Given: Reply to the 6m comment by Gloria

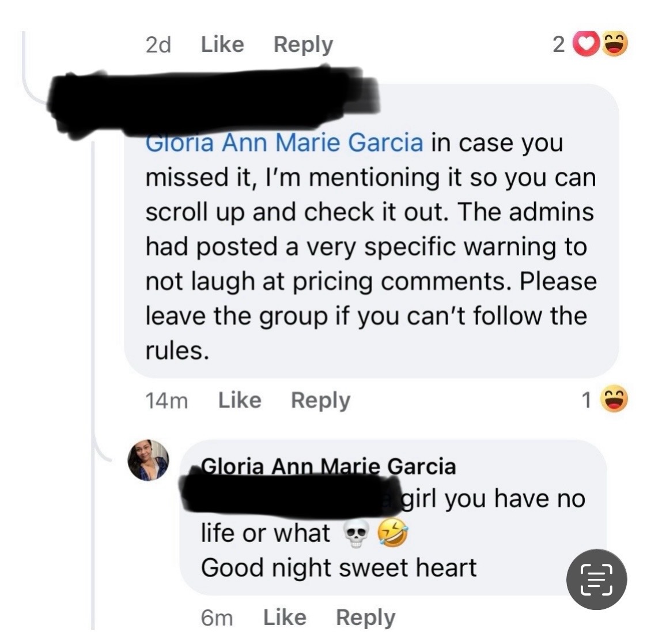Looking at the screenshot, I should (365, 617).
